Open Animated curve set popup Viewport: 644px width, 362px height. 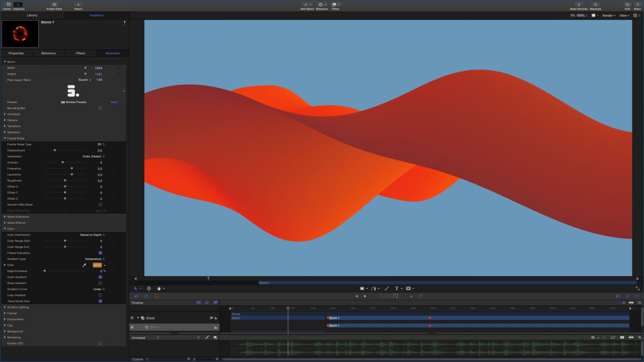(145, 338)
